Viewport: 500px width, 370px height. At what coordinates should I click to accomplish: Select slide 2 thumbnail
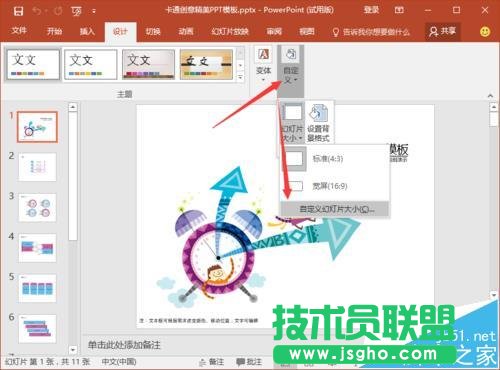[37, 167]
